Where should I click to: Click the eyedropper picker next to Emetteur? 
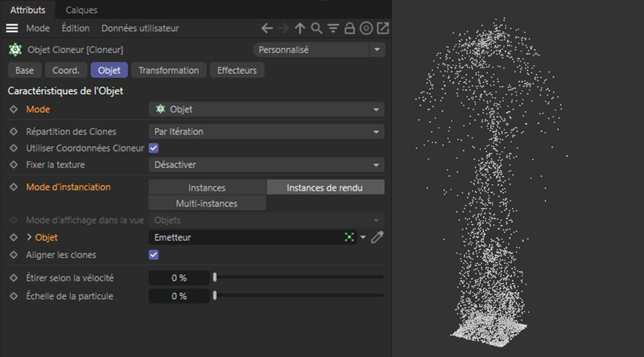coord(377,237)
